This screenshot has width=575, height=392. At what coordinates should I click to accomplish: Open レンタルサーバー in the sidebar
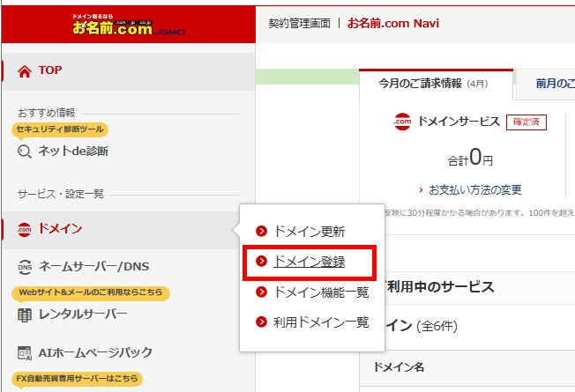pos(83,314)
